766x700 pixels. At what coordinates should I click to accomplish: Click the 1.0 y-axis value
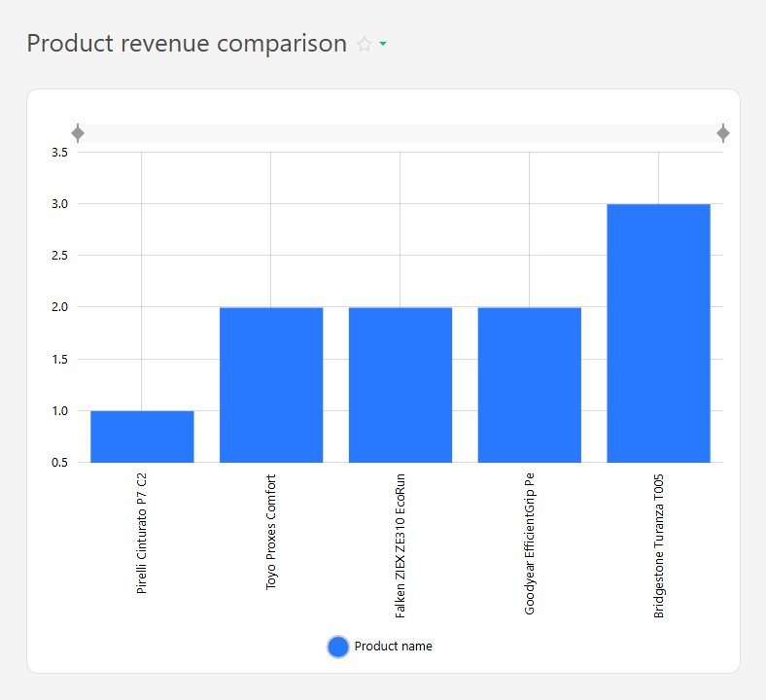59,411
